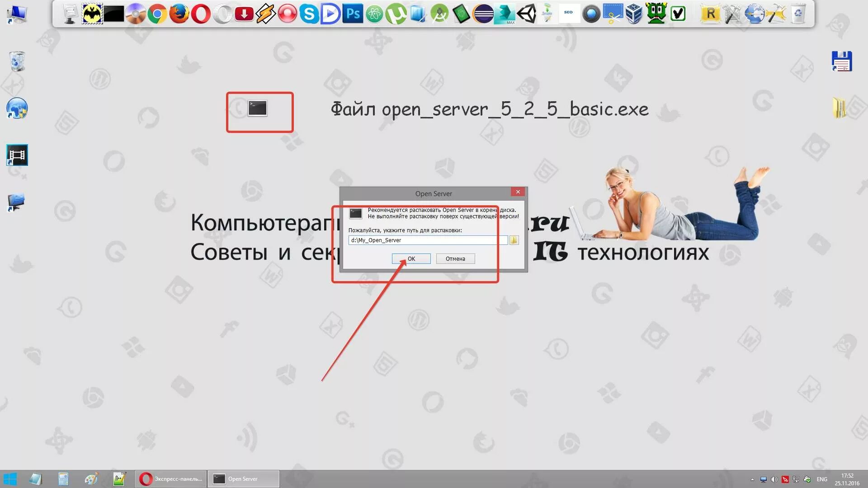Launch VirtualBox from the dock
Image resolution: width=868 pixels, height=488 pixels.
coord(634,14)
